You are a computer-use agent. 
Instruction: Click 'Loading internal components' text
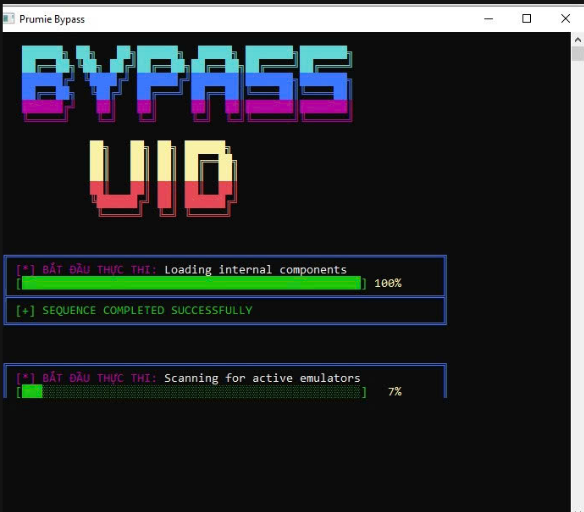(x=256, y=270)
